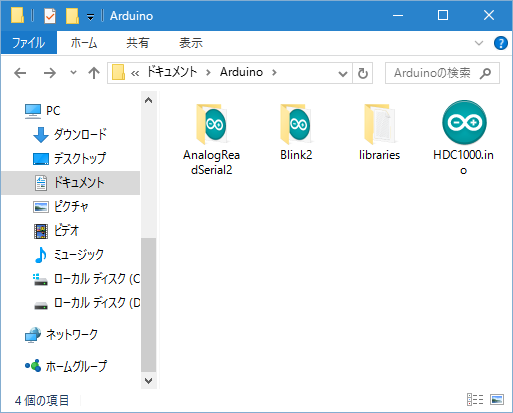
Task: Refresh the Arduino folder view
Action: click(x=363, y=73)
